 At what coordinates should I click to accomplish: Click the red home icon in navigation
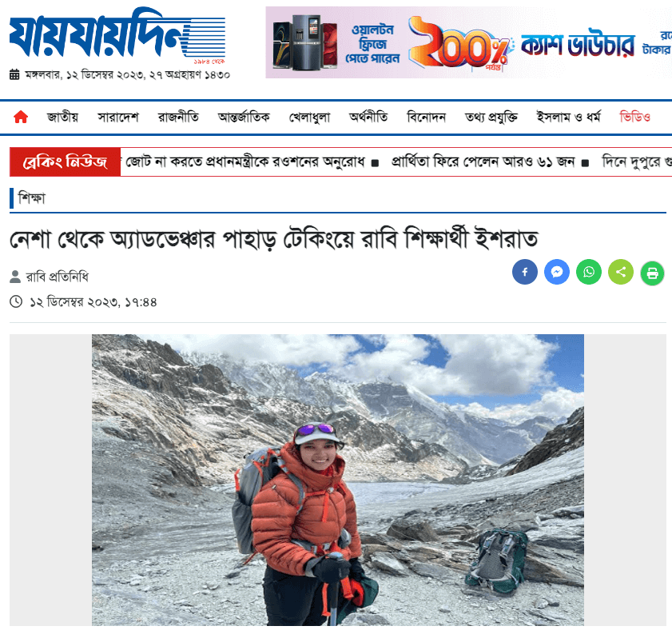coord(21,117)
